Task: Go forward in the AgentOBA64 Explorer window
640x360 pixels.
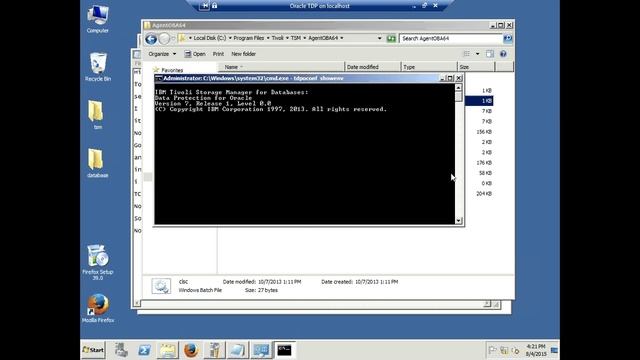Action: pyautogui.click(x=164, y=39)
